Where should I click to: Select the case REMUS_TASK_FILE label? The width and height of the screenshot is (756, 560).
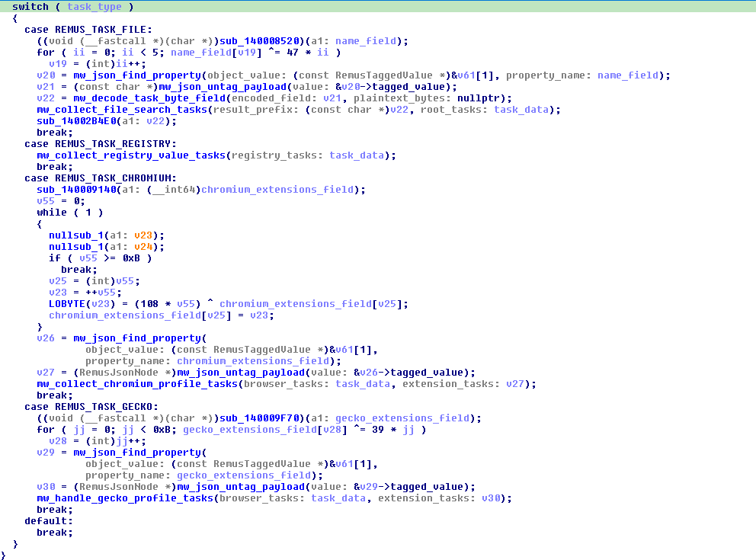pos(88,30)
